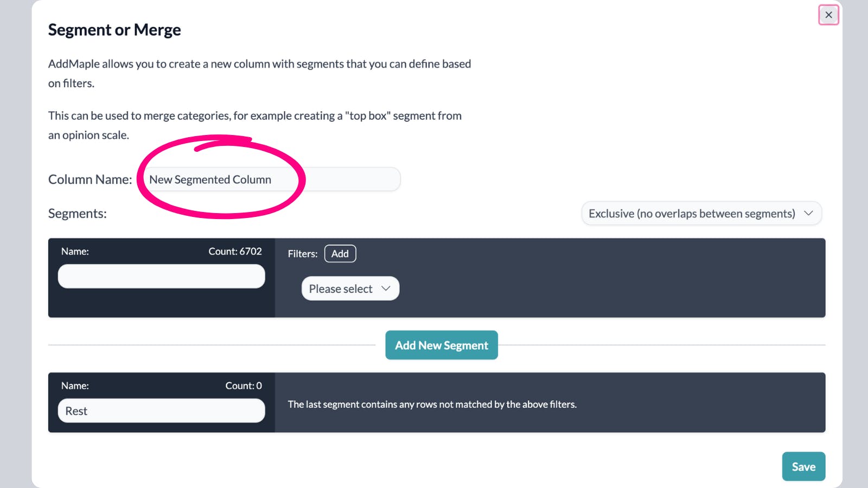Click the Count: 0 label

[x=244, y=386]
